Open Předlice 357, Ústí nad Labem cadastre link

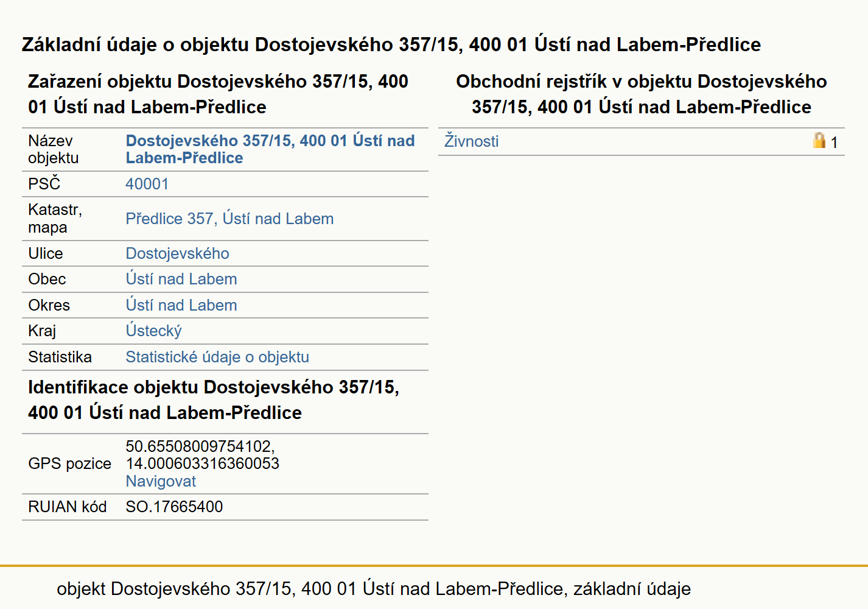tap(229, 219)
